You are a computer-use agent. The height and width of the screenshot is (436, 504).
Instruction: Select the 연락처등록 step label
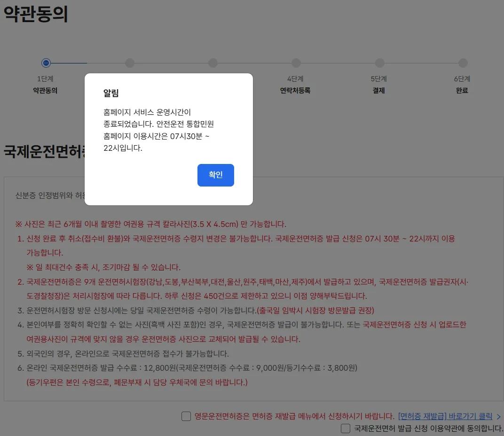(x=295, y=90)
